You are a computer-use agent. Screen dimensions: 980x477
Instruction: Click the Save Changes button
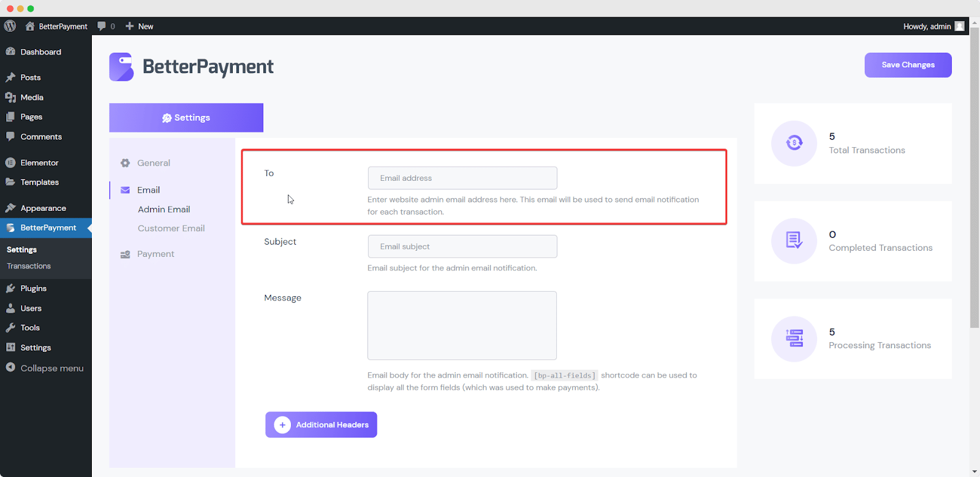(x=908, y=65)
